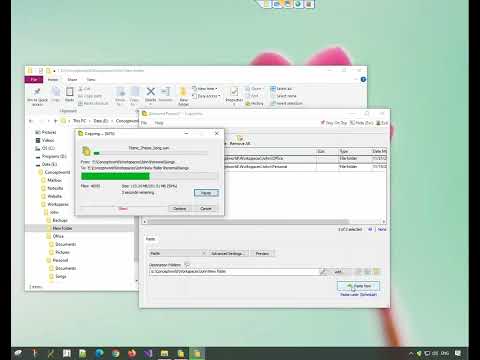480x360 pixels.
Task: Click Invert selection in the Explorer ribbon
Action: click(x=287, y=103)
